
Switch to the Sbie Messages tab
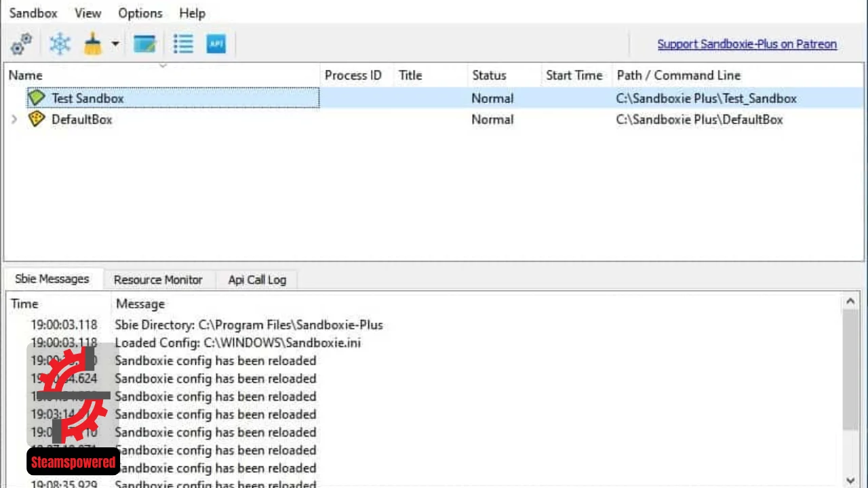(52, 279)
